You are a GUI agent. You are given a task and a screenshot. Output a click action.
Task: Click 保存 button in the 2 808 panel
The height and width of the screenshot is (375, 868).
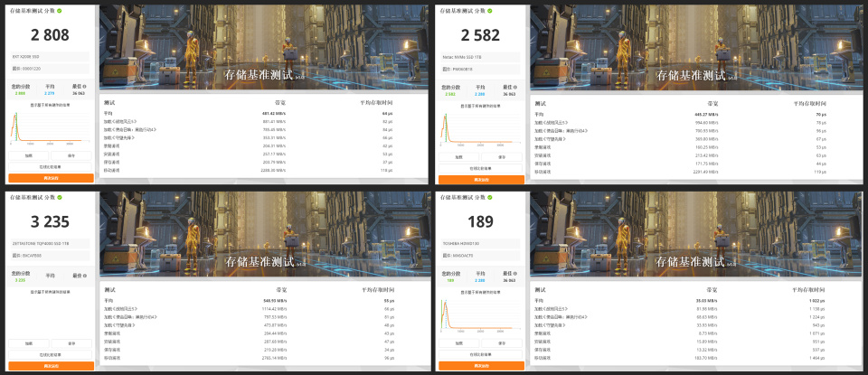71,156
